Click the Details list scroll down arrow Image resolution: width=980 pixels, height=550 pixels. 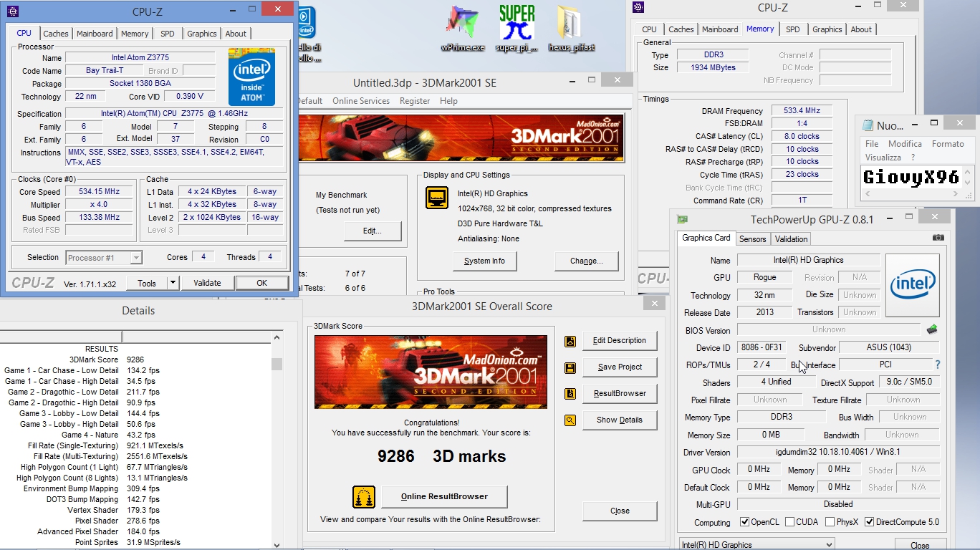click(x=277, y=544)
